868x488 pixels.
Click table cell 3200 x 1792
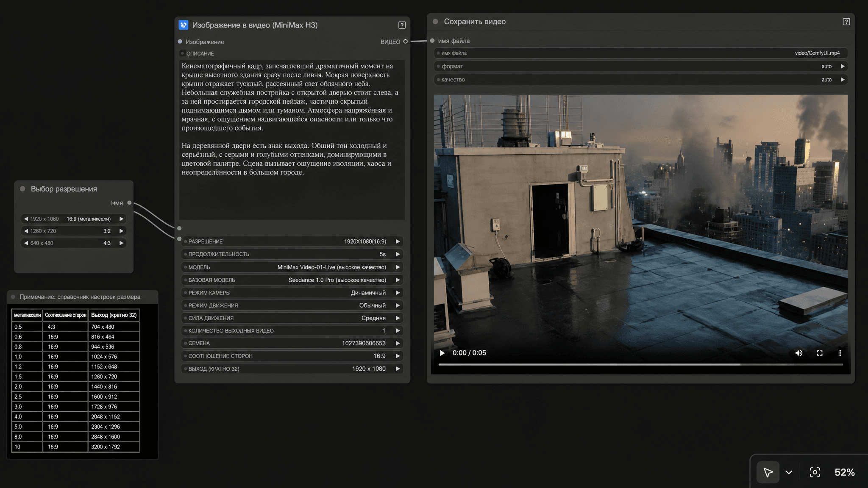tap(114, 447)
